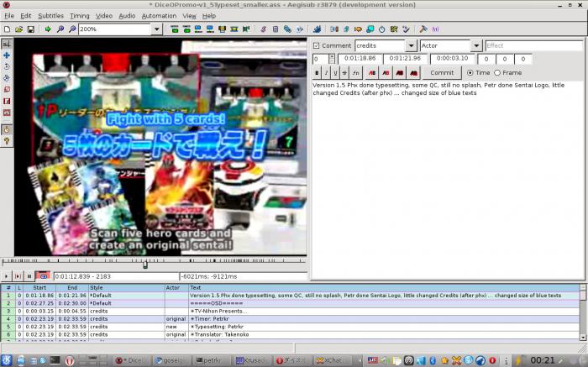588x367 pixels.
Task: Click the layer number spinner arrows
Action: [x=332, y=59]
